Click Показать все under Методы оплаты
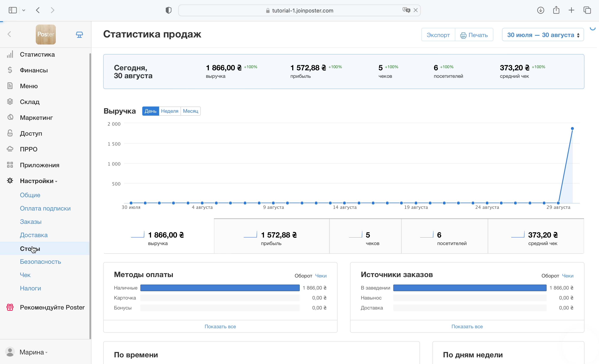The height and width of the screenshot is (364, 599). (220, 326)
